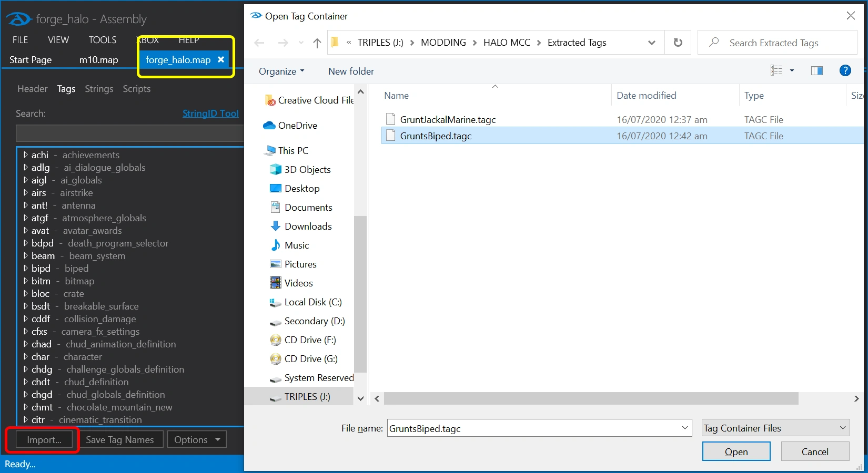Click MODDING in the breadcrumb path

[x=443, y=43]
